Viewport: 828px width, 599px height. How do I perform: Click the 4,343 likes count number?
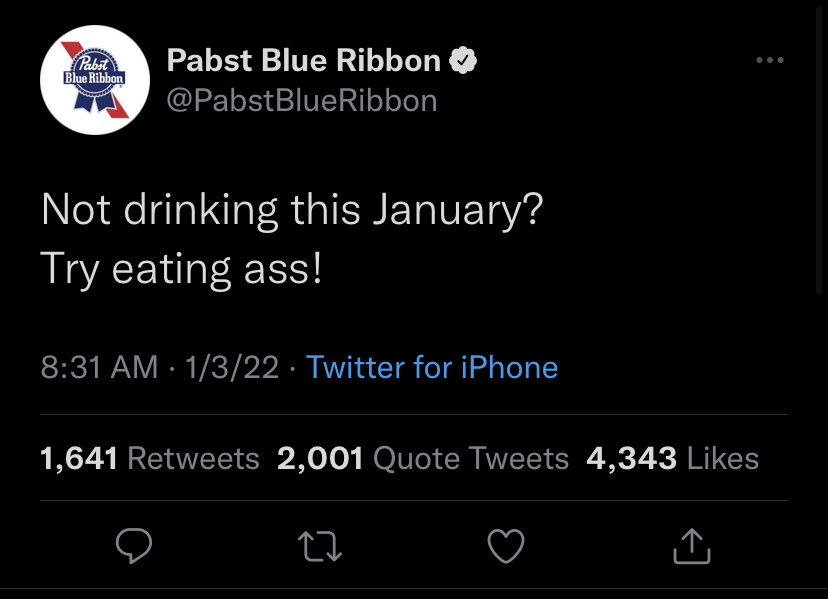click(x=632, y=459)
